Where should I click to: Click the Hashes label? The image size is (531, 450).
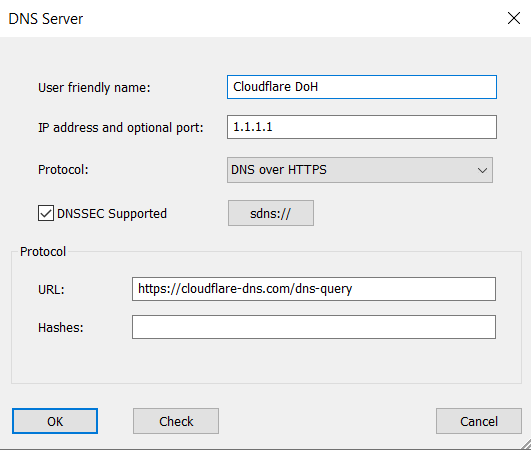point(61,328)
